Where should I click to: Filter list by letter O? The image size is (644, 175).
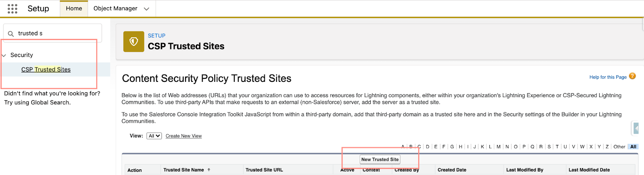[516, 147]
